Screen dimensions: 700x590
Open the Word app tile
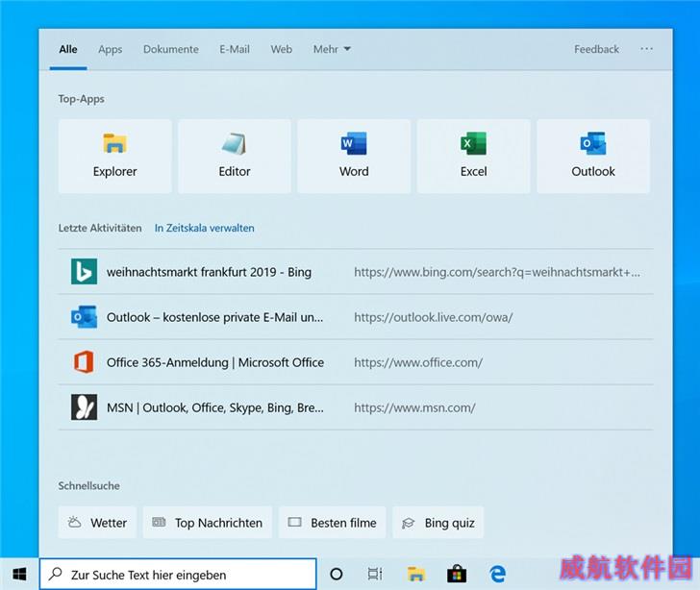(x=354, y=157)
